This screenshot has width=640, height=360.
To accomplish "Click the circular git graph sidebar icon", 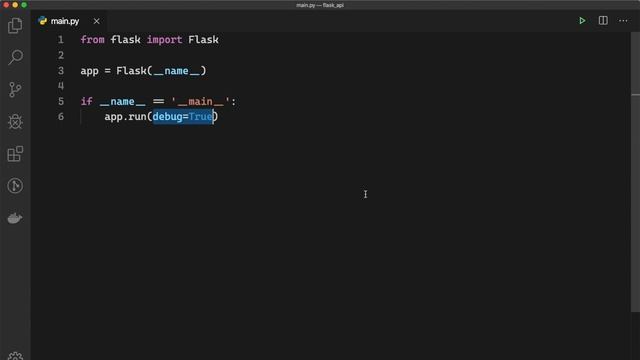I will coord(15,186).
